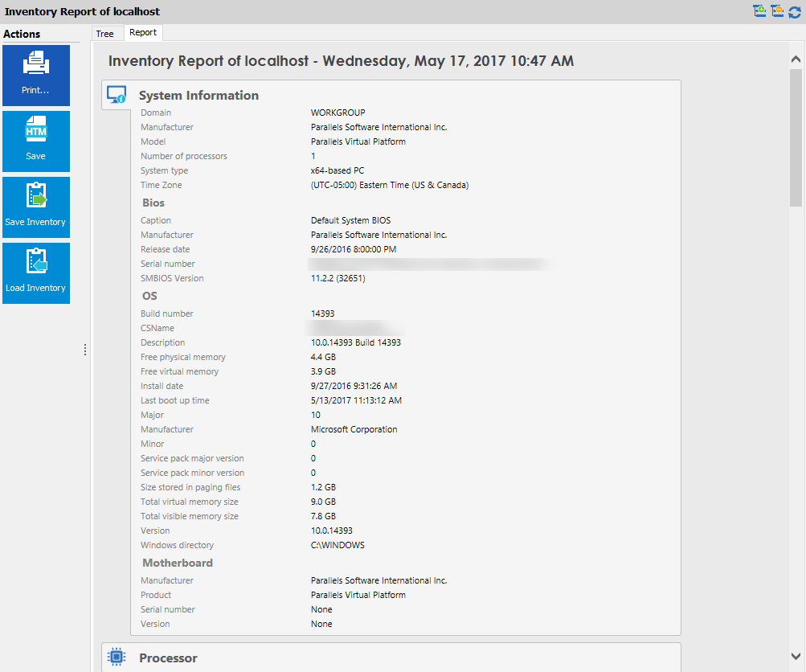The width and height of the screenshot is (806, 672).
Task: Click the Processor chip icon
Action: 117,658
